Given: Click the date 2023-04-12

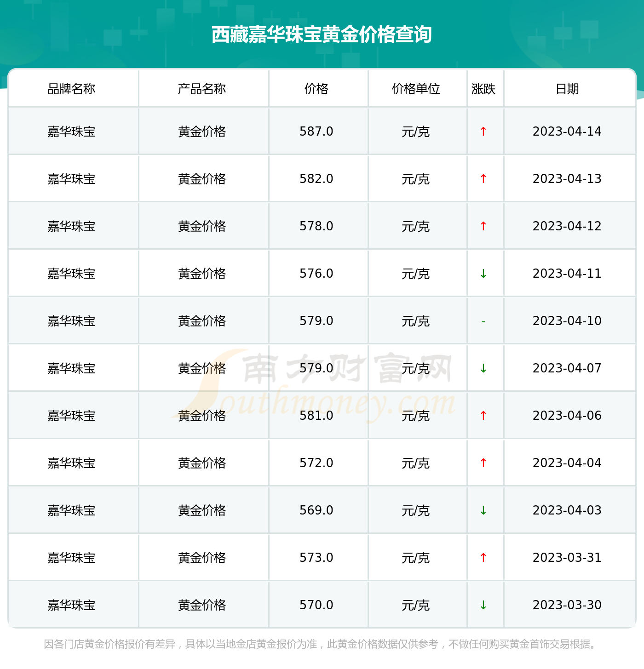Looking at the screenshot, I should [x=567, y=226].
